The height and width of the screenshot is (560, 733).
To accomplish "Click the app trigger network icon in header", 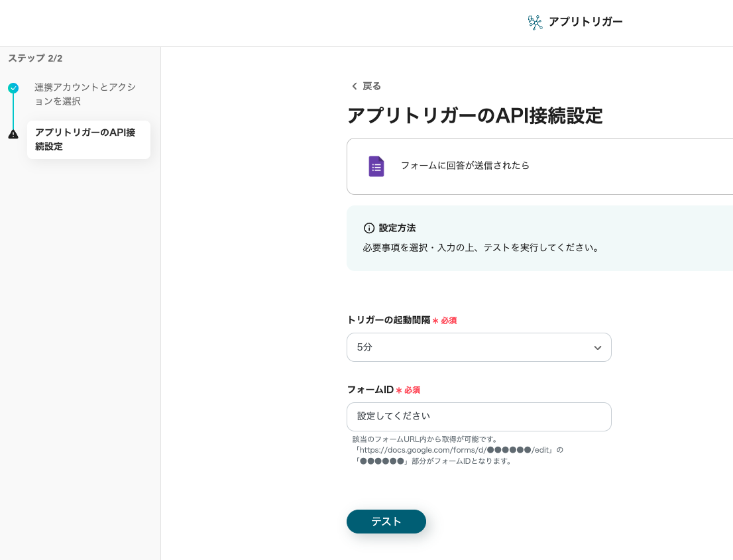I will pos(535,23).
